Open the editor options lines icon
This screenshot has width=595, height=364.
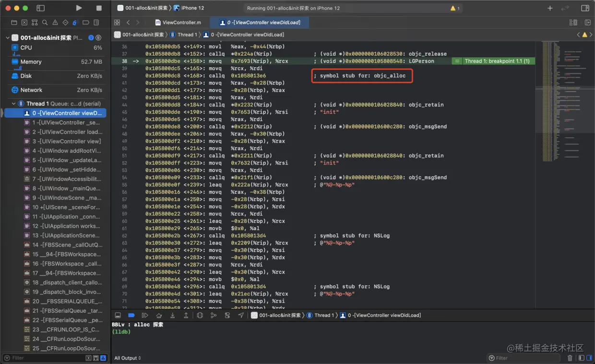click(x=573, y=23)
